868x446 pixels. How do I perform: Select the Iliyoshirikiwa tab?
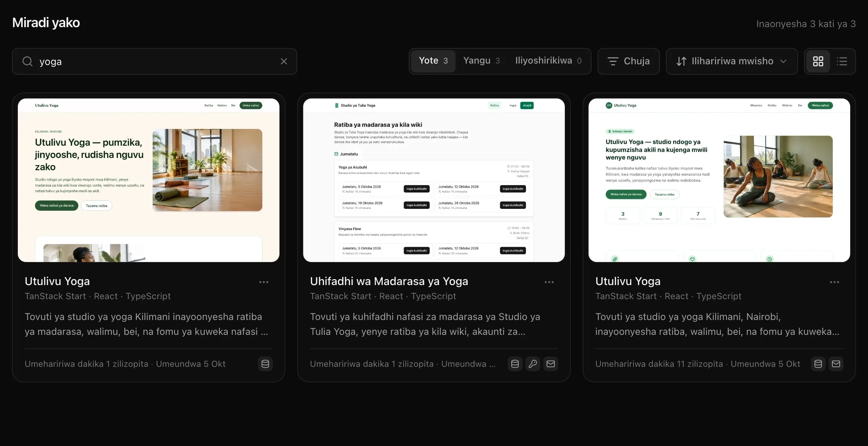[x=548, y=61]
